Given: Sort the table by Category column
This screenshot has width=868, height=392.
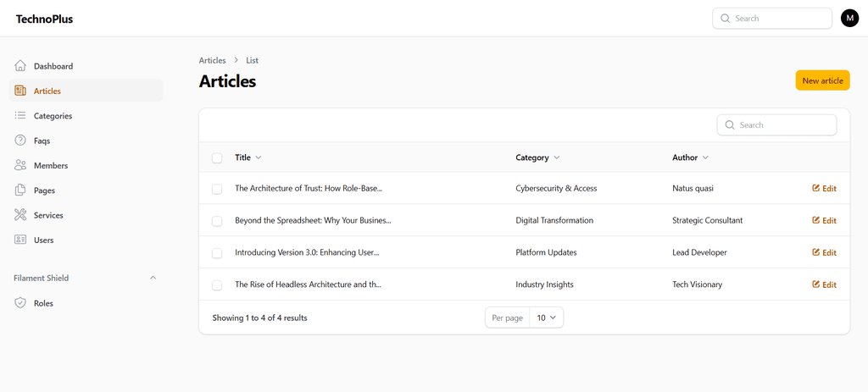Looking at the screenshot, I should (x=537, y=157).
